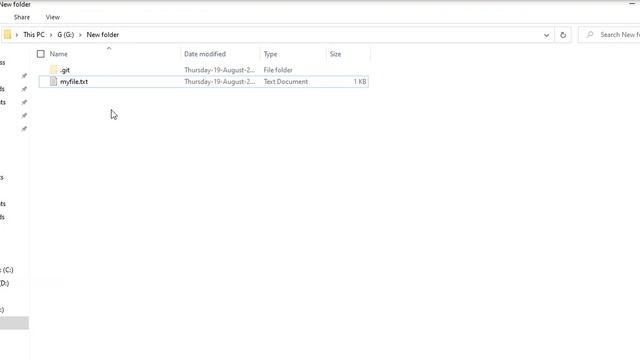
Task: Select the highlighted sidebar drive item
Action: coord(14,323)
